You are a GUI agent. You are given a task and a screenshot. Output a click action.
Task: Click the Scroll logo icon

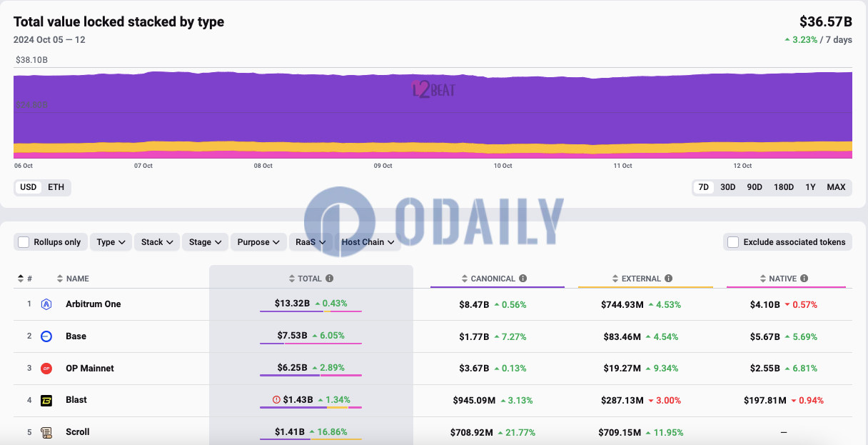(46, 432)
